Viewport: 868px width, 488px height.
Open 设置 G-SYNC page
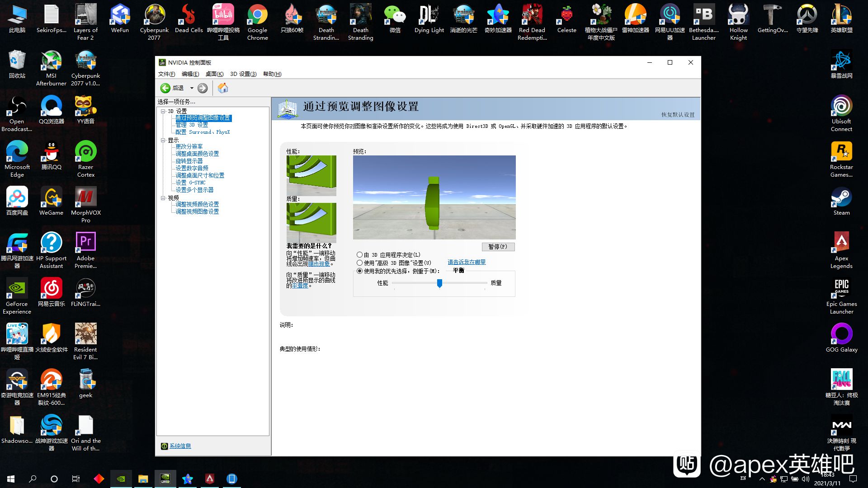[190, 183]
